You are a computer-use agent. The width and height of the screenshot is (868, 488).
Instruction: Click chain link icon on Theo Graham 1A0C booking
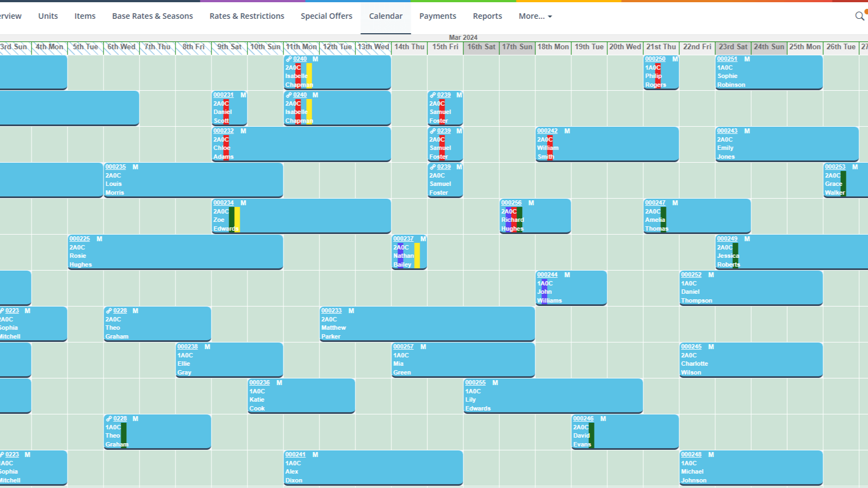(x=109, y=419)
